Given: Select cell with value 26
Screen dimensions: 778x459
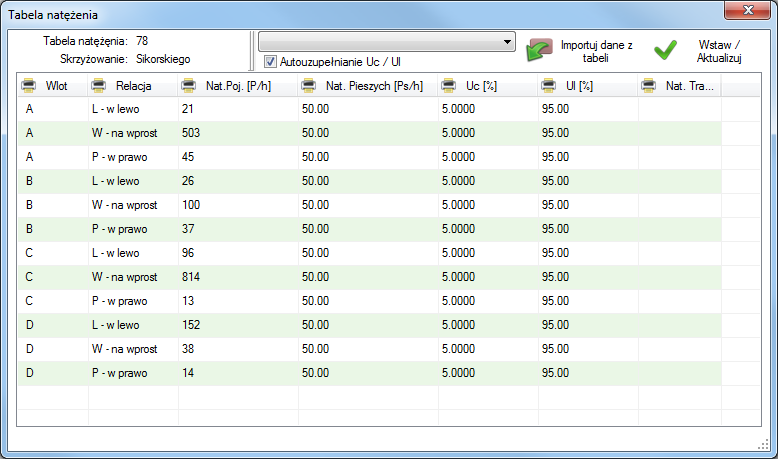Looking at the screenshot, I should 238,181.
